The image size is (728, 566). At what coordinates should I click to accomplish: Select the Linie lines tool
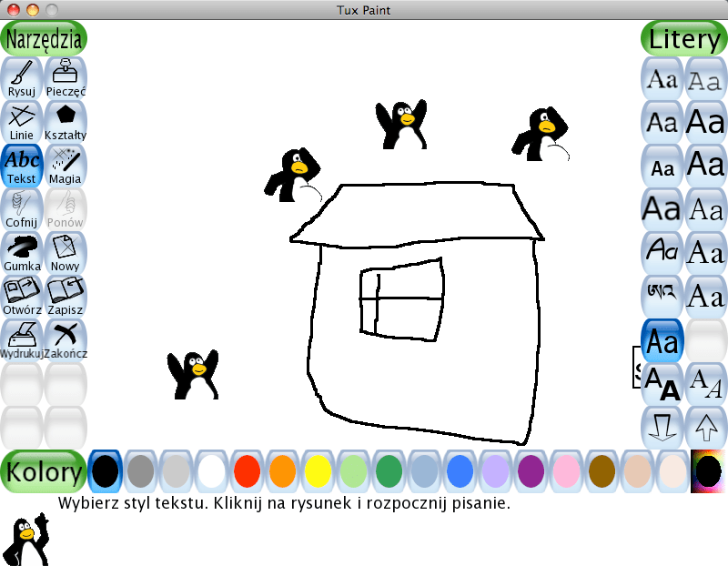pos(21,120)
